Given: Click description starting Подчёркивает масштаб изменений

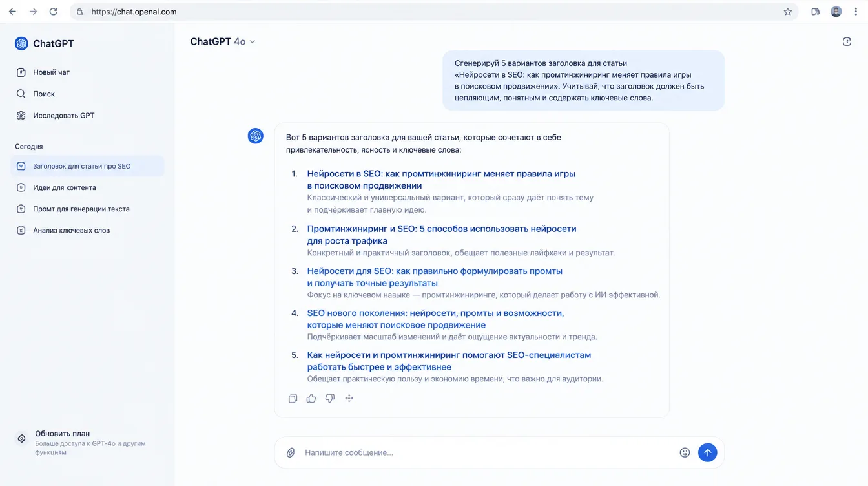Looking at the screenshot, I should (x=452, y=337).
